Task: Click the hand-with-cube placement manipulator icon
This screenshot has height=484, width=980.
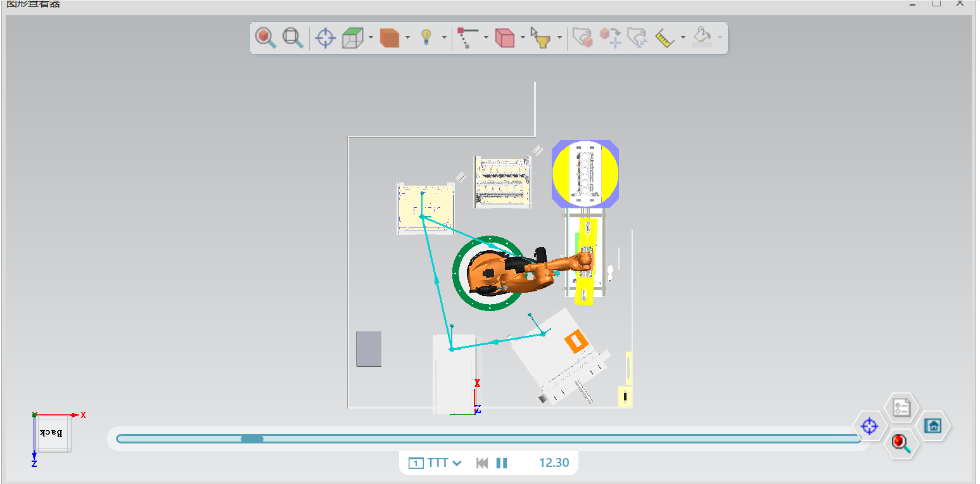Action: pos(582,38)
